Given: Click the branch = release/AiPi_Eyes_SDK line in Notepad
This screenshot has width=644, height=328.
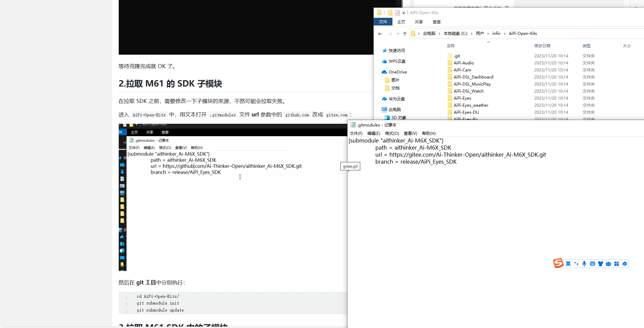Looking at the screenshot, I should (x=416, y=162).
